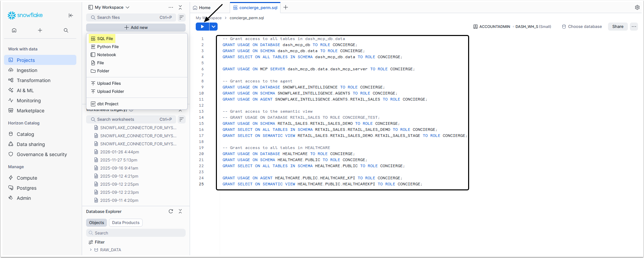Open the Choose database selector

(x=582, y=27)
